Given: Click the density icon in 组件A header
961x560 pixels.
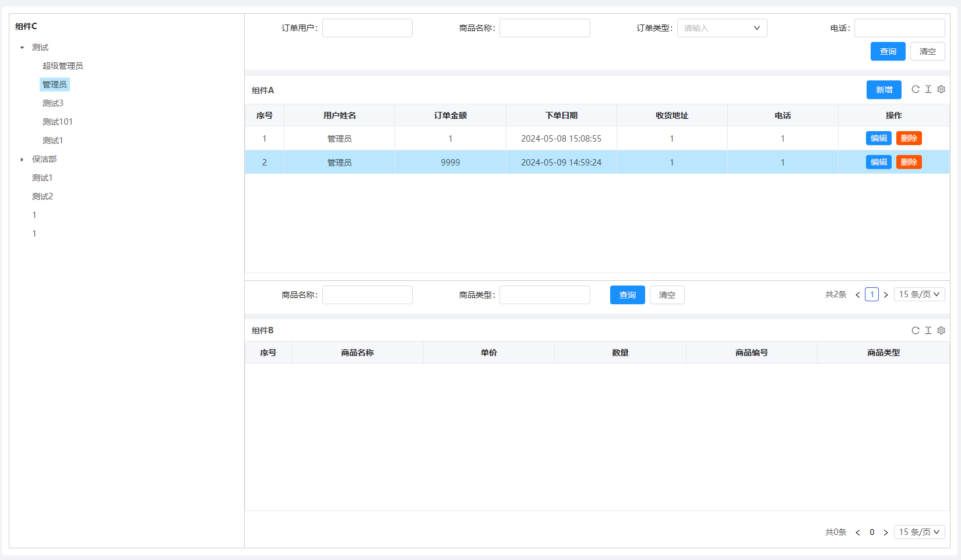Looking at the screenshot, I should (928, 90).
